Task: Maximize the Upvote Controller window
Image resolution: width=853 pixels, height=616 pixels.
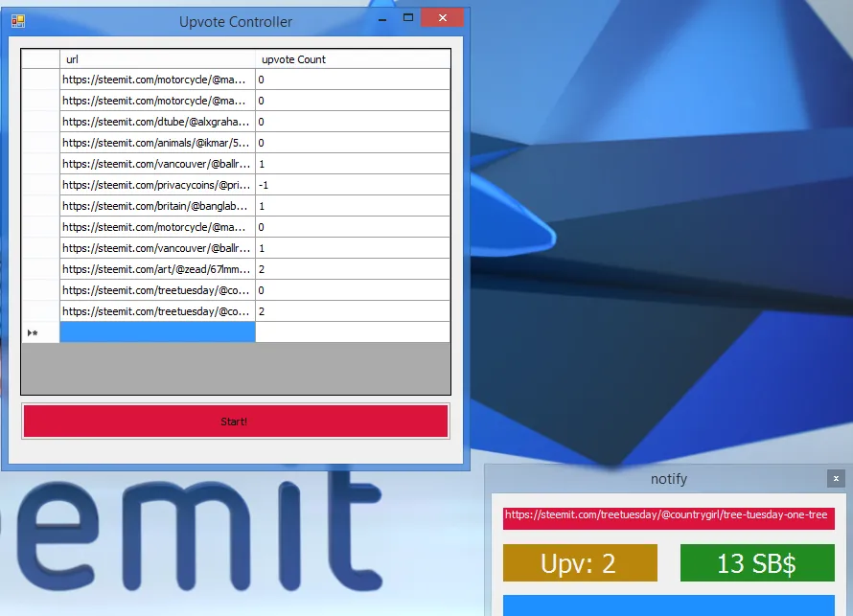Action: [408, 18]
